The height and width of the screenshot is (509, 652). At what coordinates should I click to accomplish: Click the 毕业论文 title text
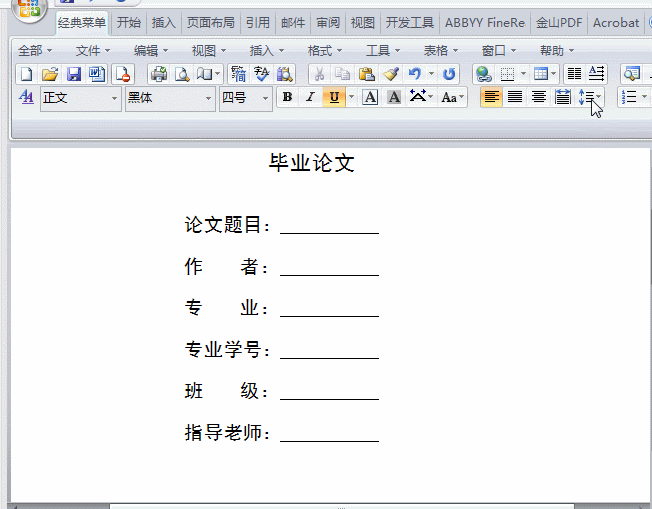coord(311,163)
